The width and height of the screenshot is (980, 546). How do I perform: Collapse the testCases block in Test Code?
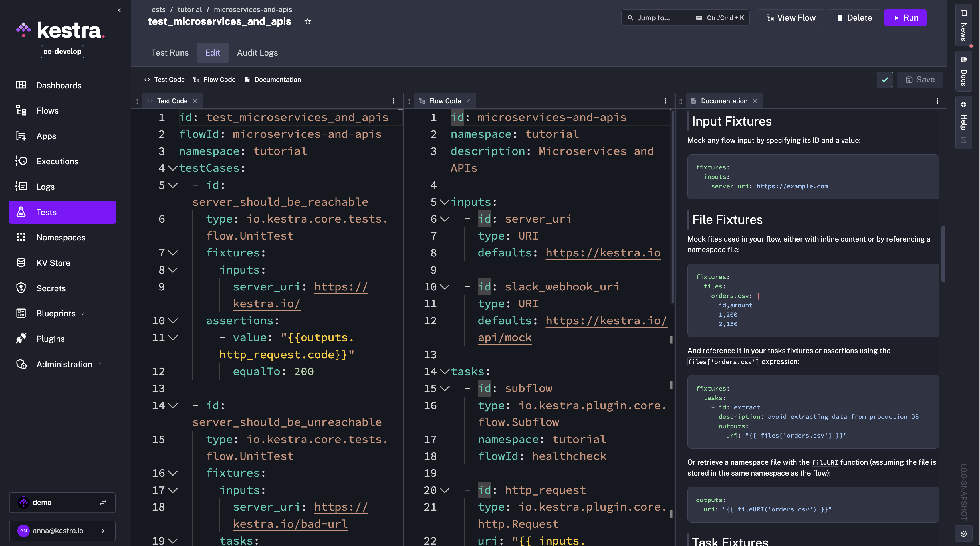pos(173,168)
